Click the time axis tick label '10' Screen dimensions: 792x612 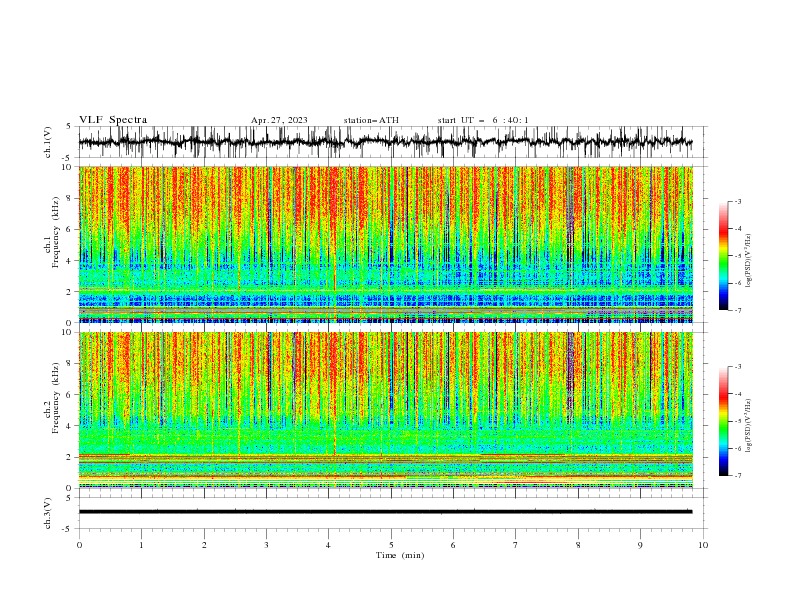point(703,545)
